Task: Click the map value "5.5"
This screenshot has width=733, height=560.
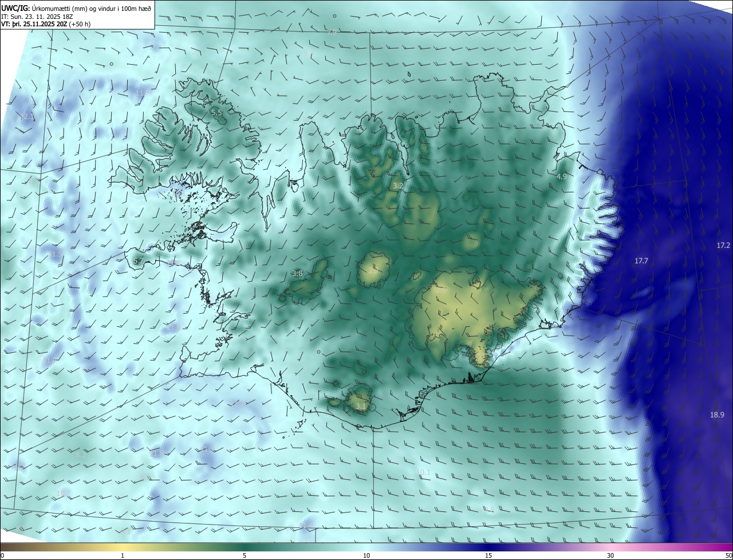Action: (216, 113)
